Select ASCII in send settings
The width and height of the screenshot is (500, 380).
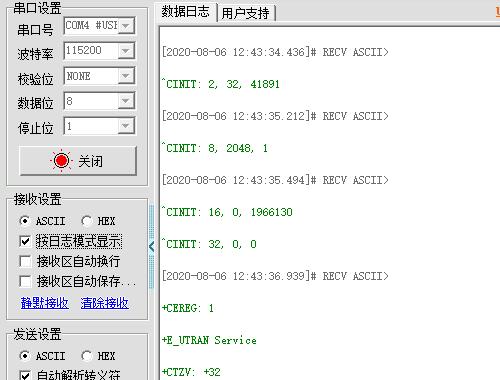pos(24,356)
